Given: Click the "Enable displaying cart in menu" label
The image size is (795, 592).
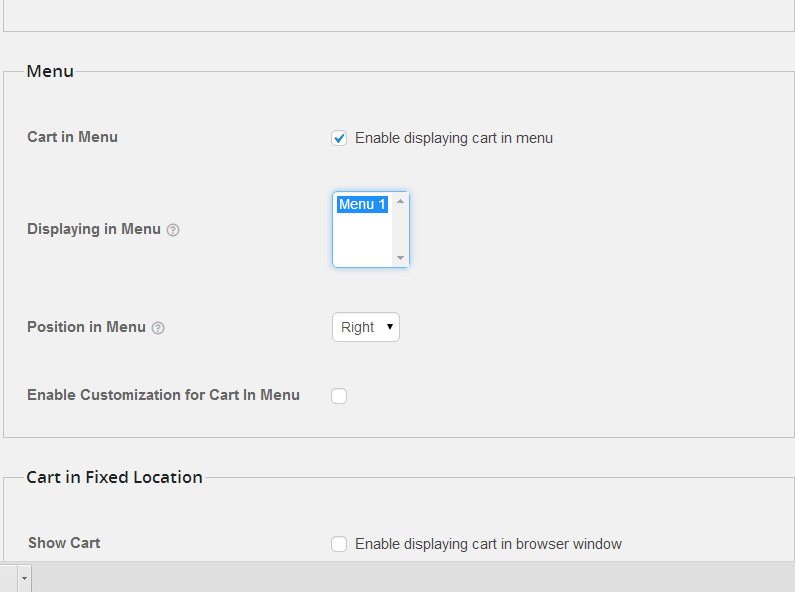Looking at the screenshot, I should [453, 138].
